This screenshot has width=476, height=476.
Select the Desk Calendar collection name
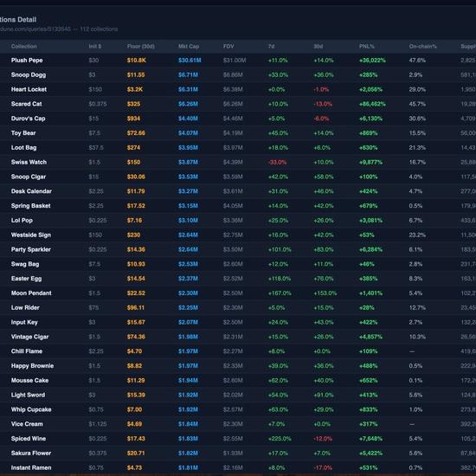click(31, 191)
